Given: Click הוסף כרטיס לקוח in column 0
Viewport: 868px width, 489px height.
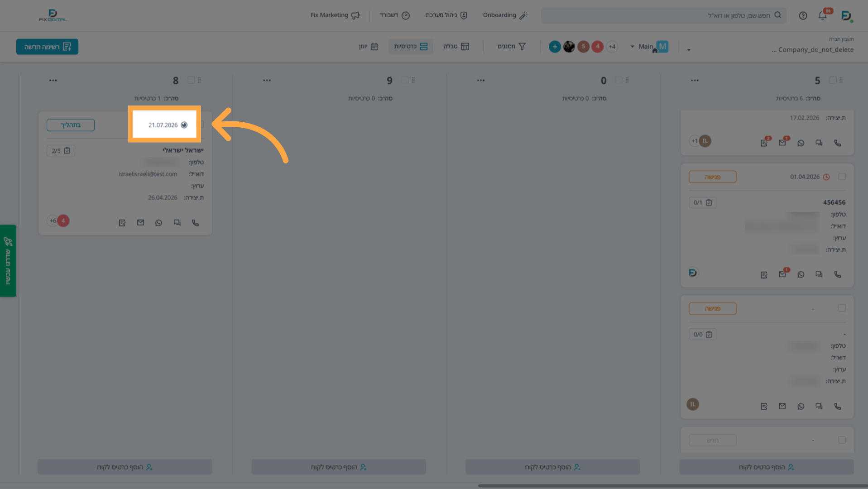Looking at the screenshot, I should (552, 467).
